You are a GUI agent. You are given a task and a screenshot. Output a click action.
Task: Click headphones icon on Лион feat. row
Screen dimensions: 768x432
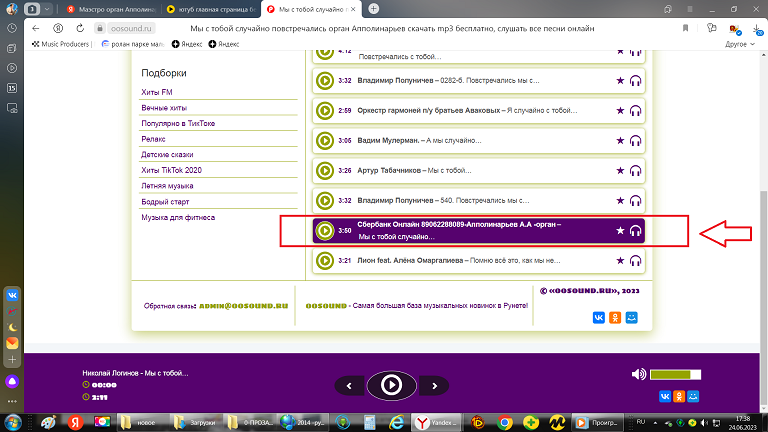(x=635, y=261)
